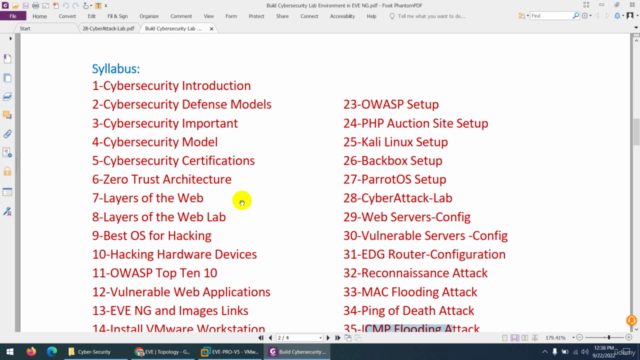Open the zoom percentage dropdown arrow

(x=573, y=338)
